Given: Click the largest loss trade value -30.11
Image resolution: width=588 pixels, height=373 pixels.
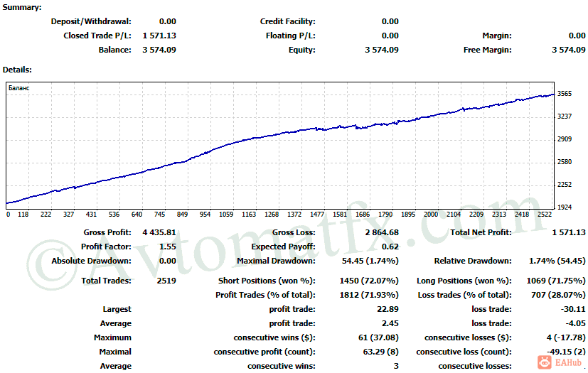Looking at the screenshot, I should pyautogui.click(x=573, y=309).
